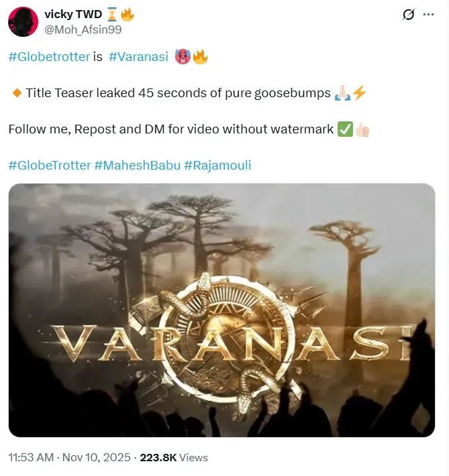Viewport: 449px width, 476px height.
Task: View the 223.8K Views analytics
Action: pos(174,457)
